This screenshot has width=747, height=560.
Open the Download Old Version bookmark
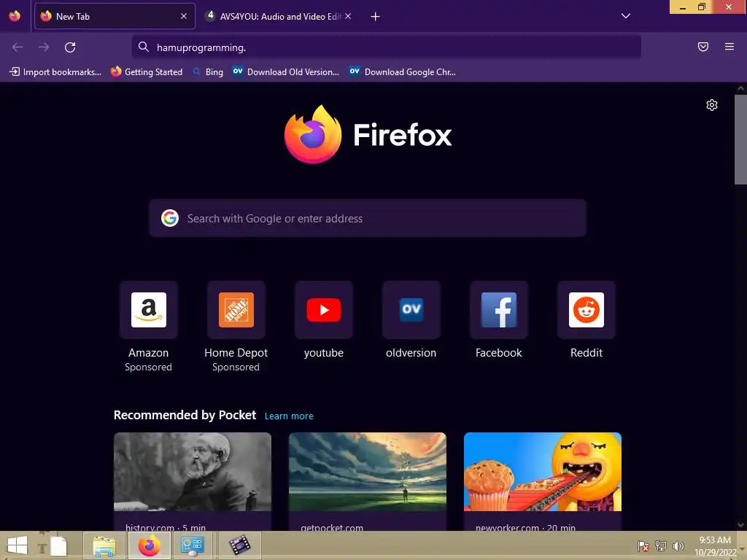(286, 72)
